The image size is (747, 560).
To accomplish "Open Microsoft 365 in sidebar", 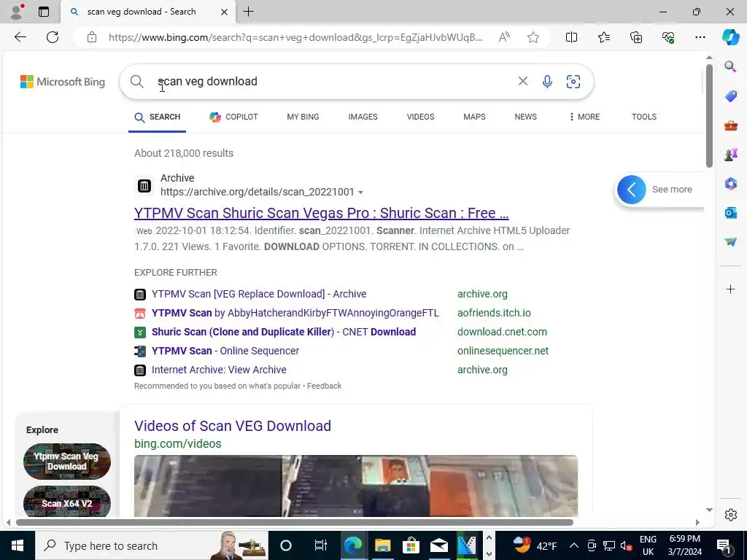I will click(730, 183).
